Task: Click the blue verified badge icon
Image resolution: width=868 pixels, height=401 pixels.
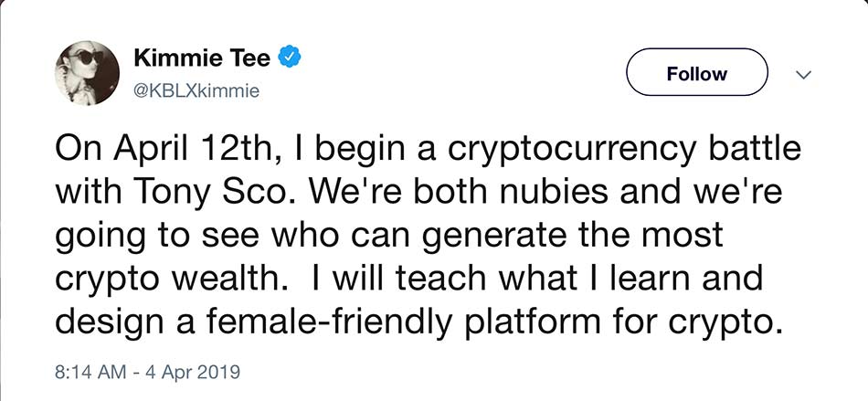Action: (x=289, y=58)
